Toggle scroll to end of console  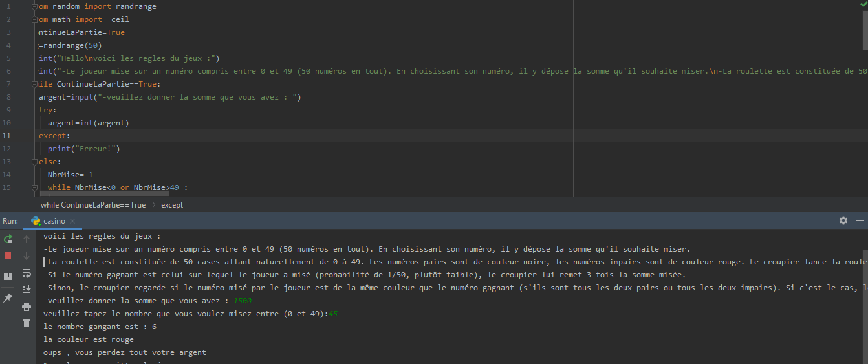point(27,290)
